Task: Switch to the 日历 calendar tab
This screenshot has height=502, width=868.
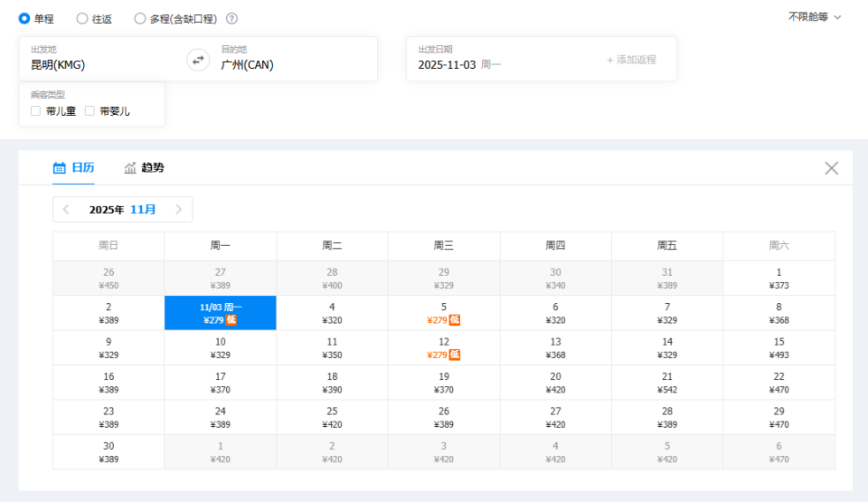Action: (73, 167)
